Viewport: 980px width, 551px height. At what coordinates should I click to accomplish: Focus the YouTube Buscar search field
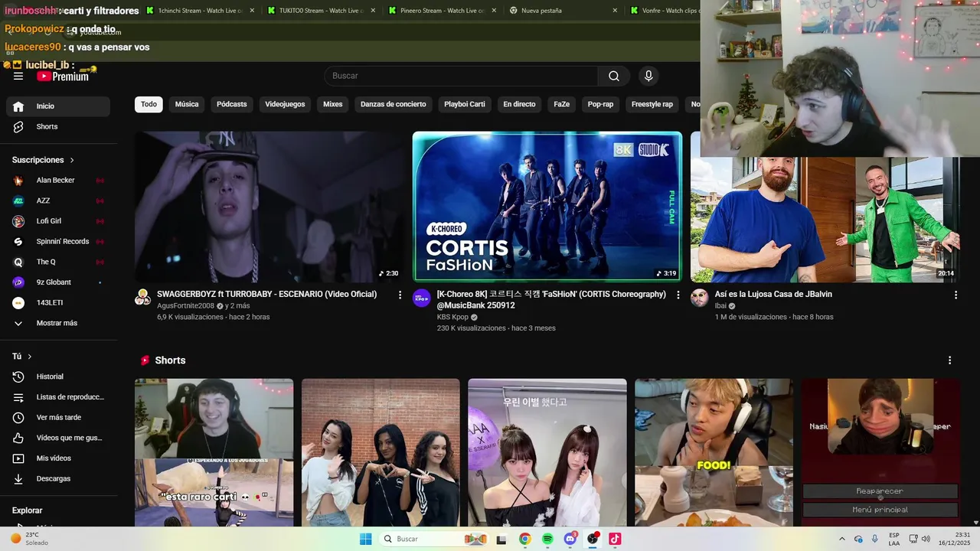click(461, 76)
